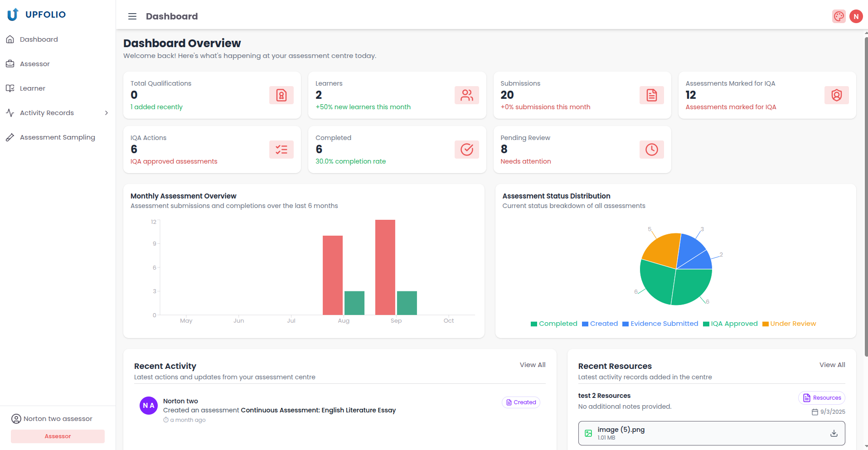The width and height of the screenshot is (868, 450).
Task: Hide the Completed slice via its legend entry
Action: pyautogui.click(x=553, y=324)
